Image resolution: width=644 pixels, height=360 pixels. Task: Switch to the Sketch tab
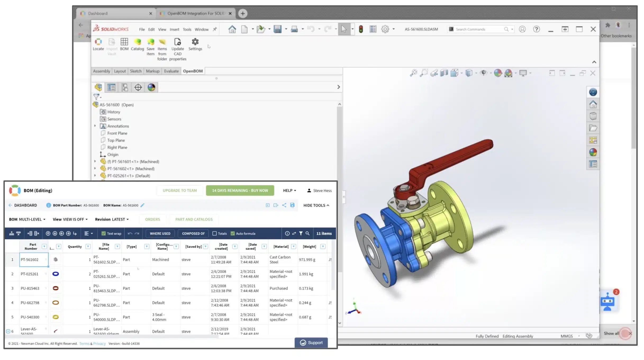coord(136,71)
